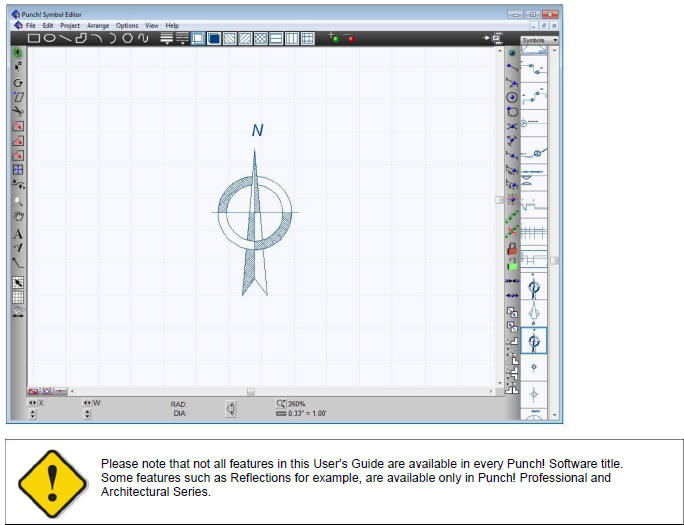The height and width of the screenshot is (525, 684).
Task: Choose the outline-only fill style
Action: coord(198,38)
